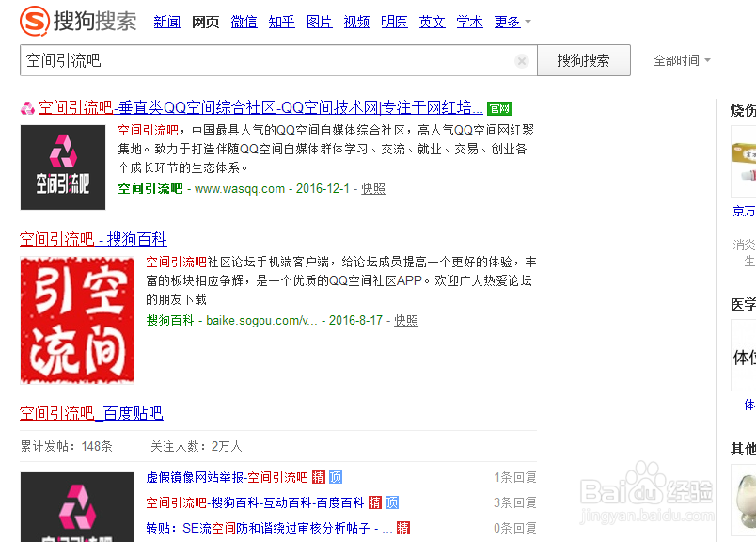Open the 空间引流吧-垂直类QQ空间综合社区 result
The width and height of the screenshot is (756, 542).
pyautogui.click(x=260, y=107)
